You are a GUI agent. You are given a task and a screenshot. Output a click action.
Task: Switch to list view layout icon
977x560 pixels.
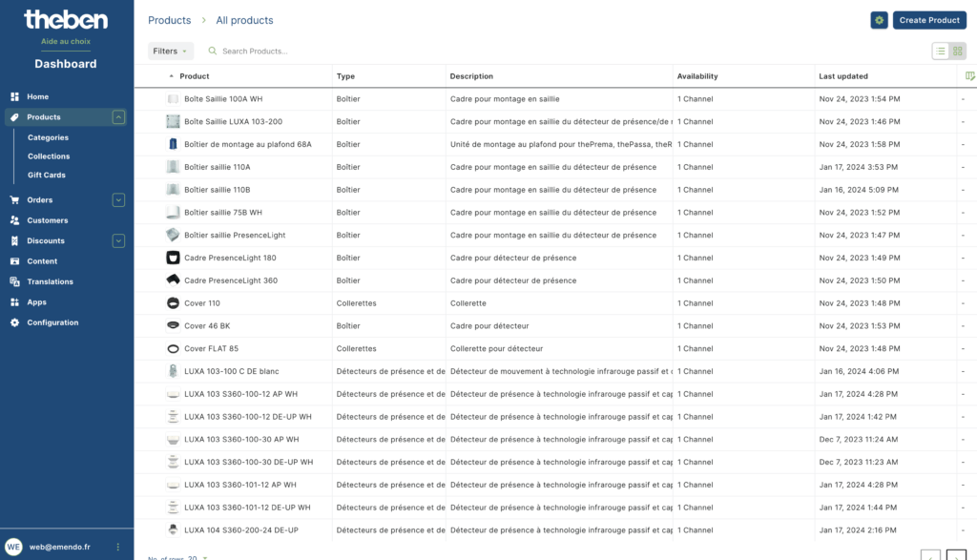point(940,52)
